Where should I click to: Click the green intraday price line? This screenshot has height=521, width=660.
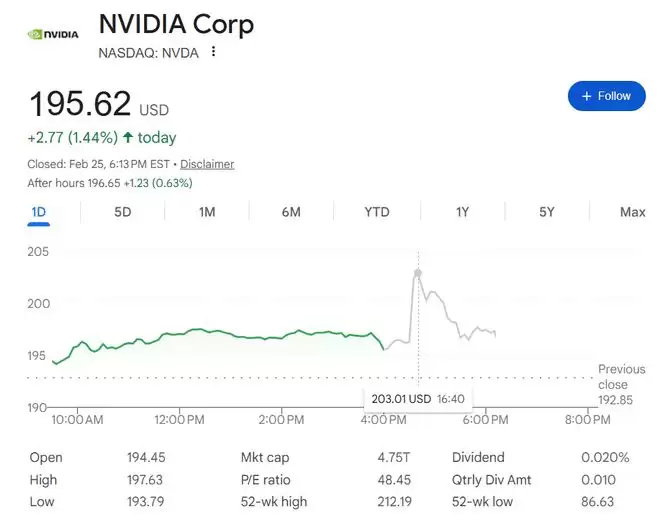pos(200,330)
